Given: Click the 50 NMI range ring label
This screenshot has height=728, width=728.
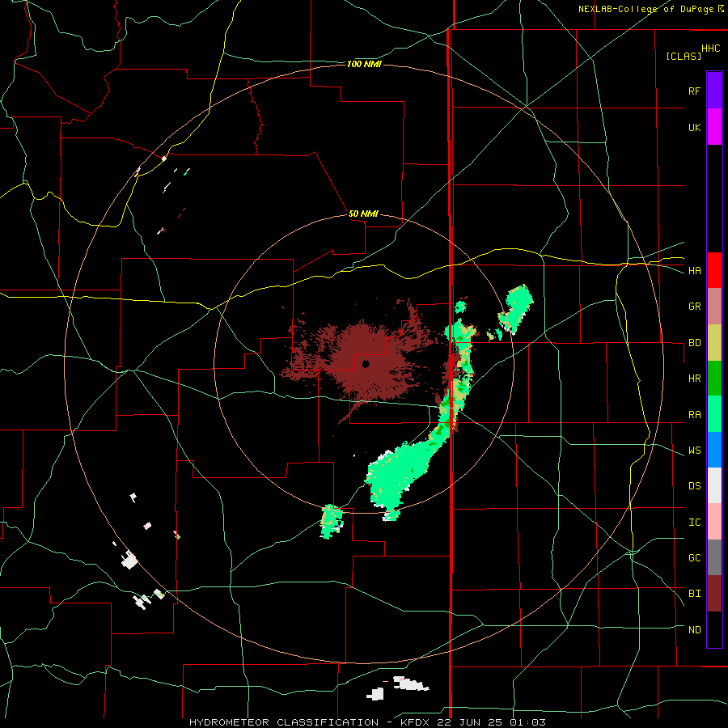Looking at the screenshot, I should 363,214.
